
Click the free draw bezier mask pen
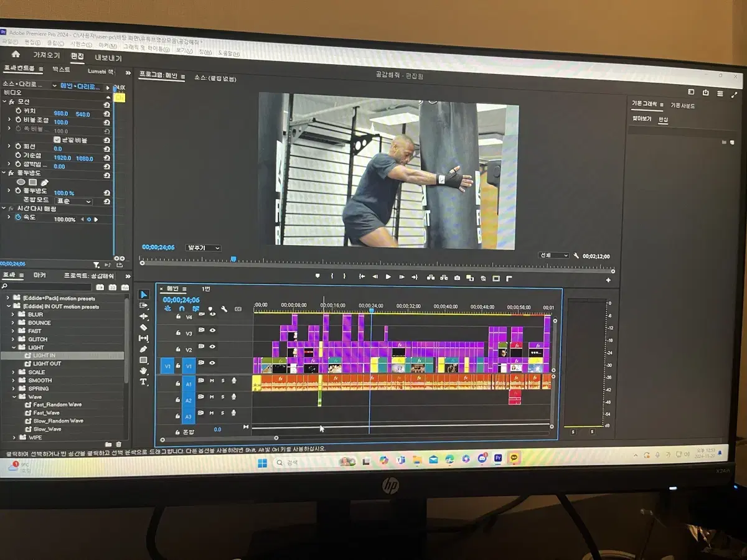(x=45, y=182)
